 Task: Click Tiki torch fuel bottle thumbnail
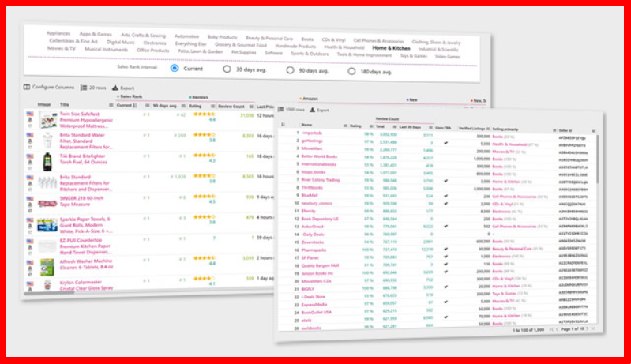click(47, 162)
